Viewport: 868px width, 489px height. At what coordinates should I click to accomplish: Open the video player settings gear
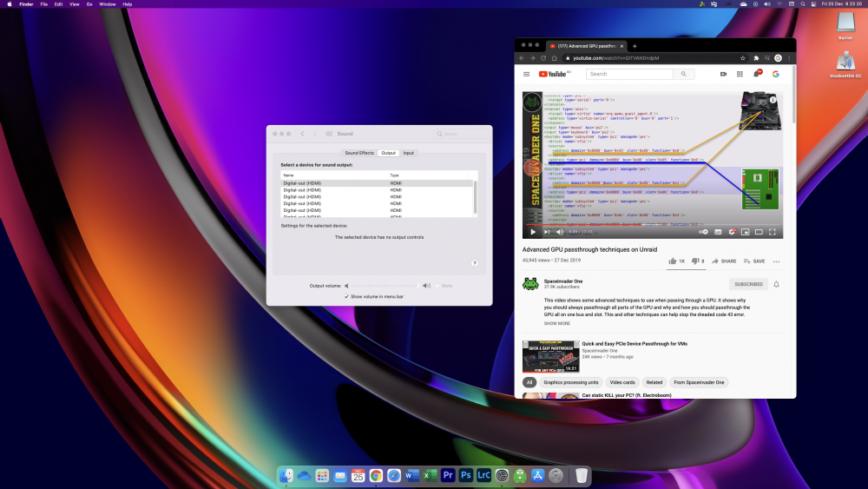[x=732, y=232]
